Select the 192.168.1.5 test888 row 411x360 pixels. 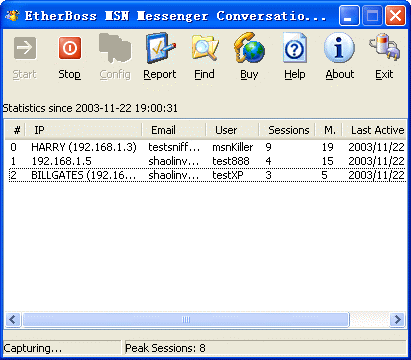tap(207, 161)
